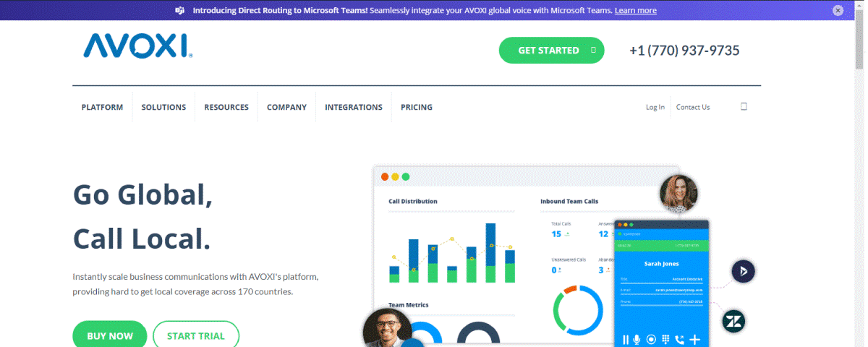The height and width of the screenshot is (347, 868).
Task: Click the 'Sarah Jones' contact name
Action: pos(661,264)
